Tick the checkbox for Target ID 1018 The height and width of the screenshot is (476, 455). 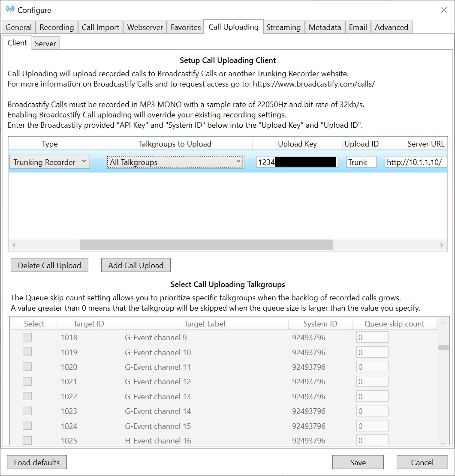(27, 337)
